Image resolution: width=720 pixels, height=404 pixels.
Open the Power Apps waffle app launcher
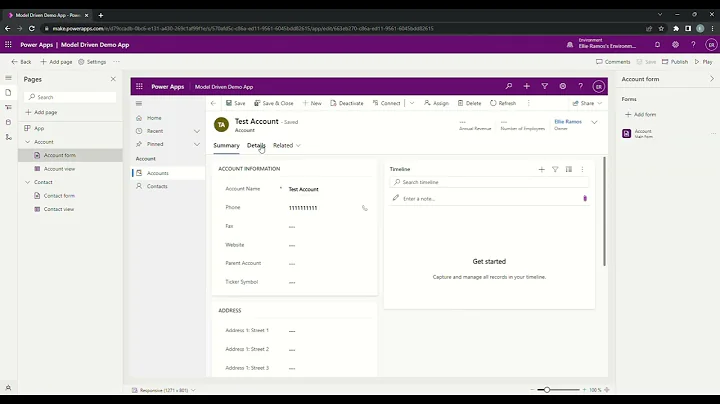(x=8, y=45)
